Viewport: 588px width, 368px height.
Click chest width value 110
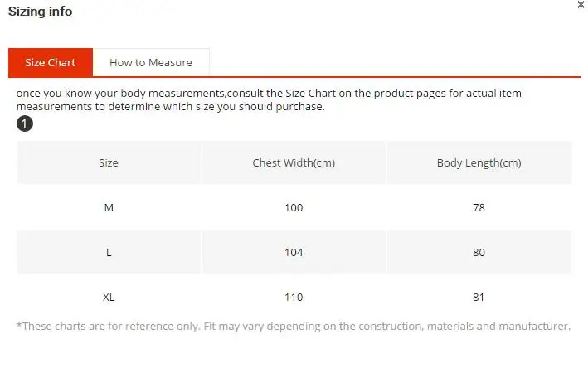(x=294, y=298)
